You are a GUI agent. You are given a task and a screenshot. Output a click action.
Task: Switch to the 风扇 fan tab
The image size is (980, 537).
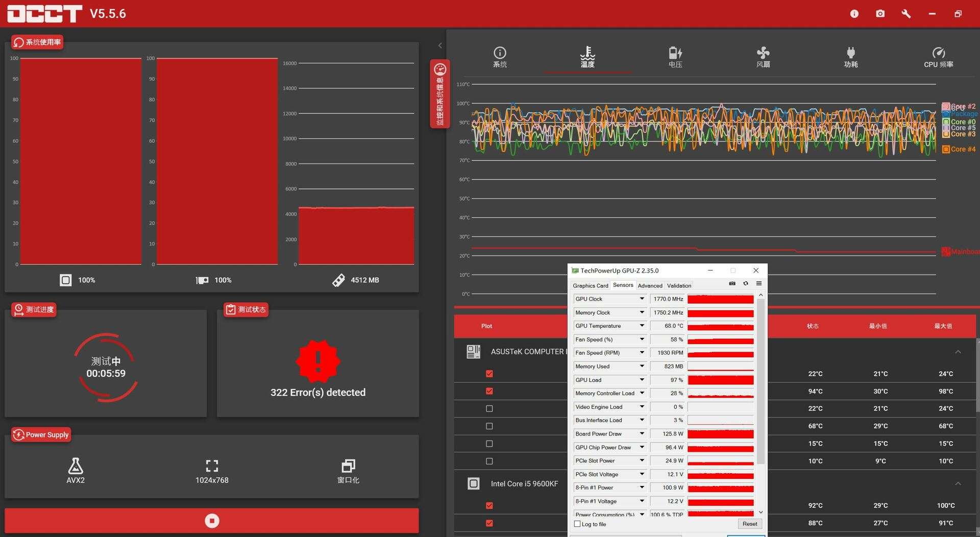[x=763, y=57]
